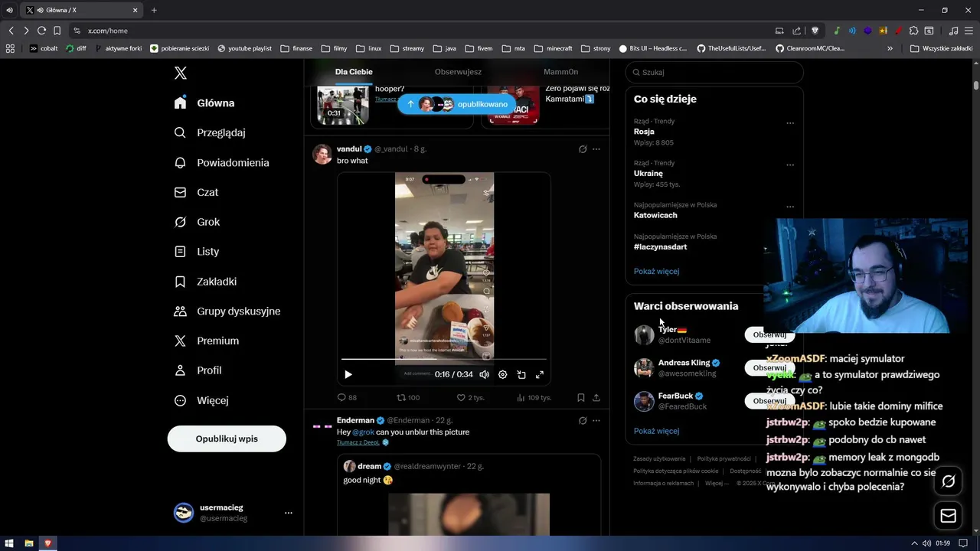This screenshot has width=980, height=551.
Task: Open #laczynasdart trend
Action: 660,247
